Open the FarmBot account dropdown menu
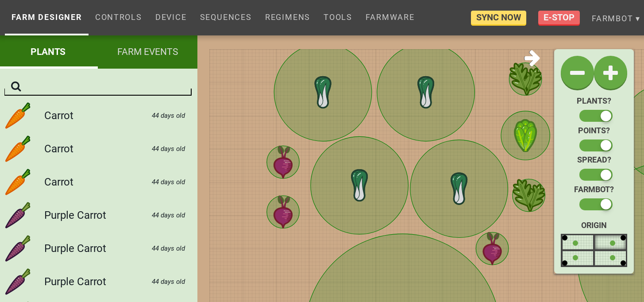The width and height of the screenshot is (644, 302). pos(615,19)
